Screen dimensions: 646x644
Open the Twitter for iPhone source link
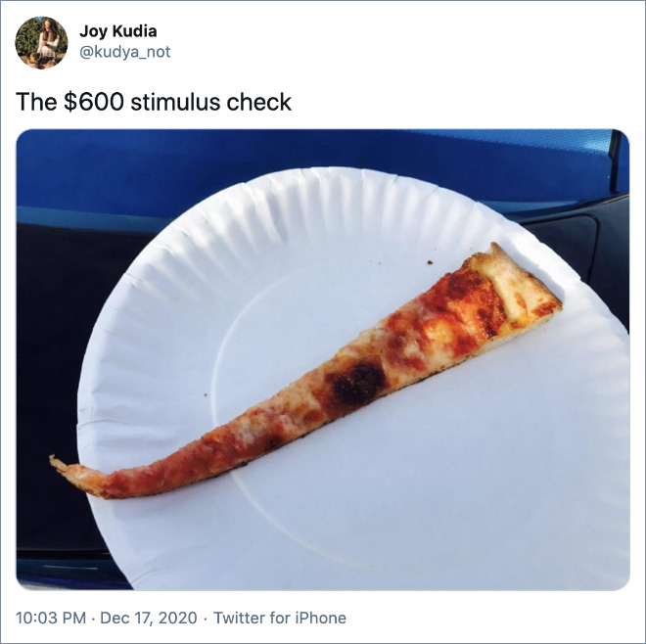[x=280, y=618]
